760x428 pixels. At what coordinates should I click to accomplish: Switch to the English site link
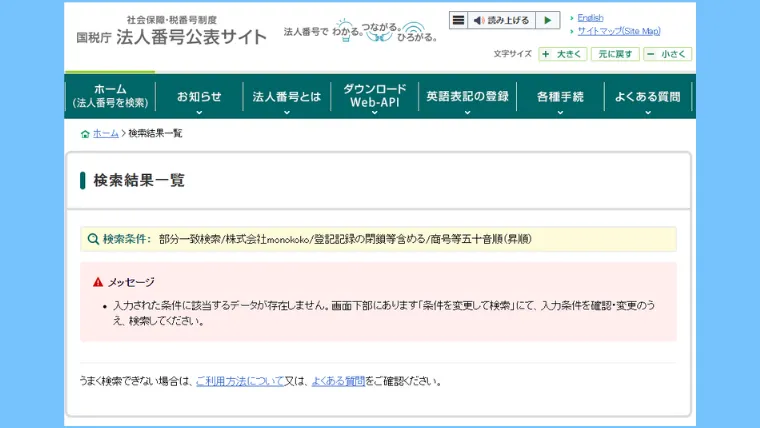(590, 17)
